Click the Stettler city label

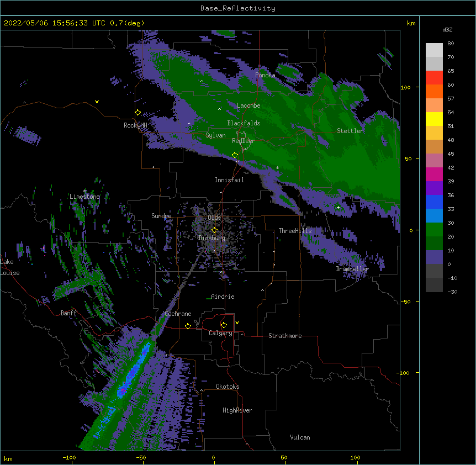pos(350,131)
